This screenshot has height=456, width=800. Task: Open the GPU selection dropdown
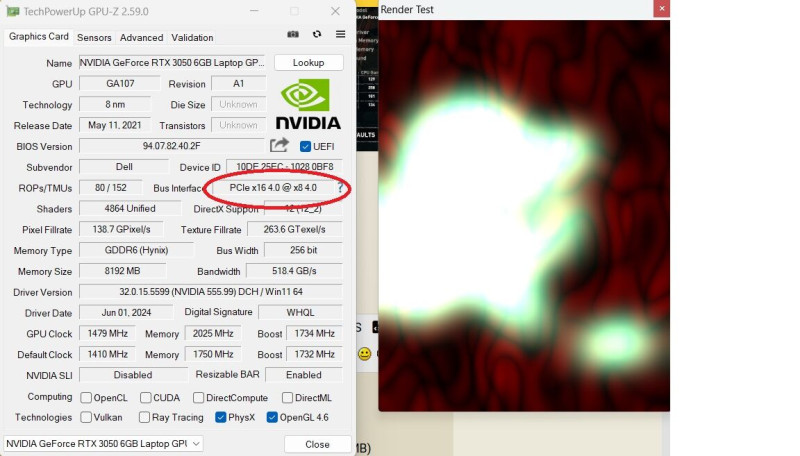pyautogui.click(x=103, y=444)
